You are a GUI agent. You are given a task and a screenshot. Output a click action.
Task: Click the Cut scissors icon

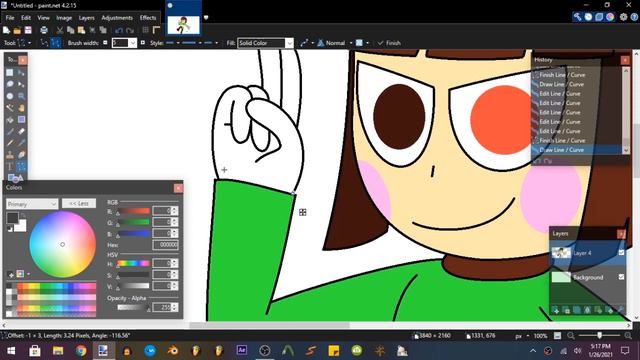[60, 30]
